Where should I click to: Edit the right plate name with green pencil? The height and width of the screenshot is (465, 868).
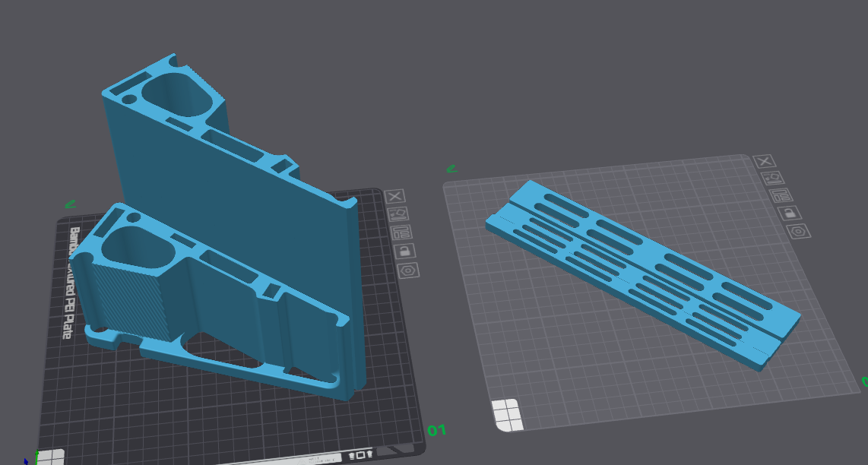[x=451, y=168]
